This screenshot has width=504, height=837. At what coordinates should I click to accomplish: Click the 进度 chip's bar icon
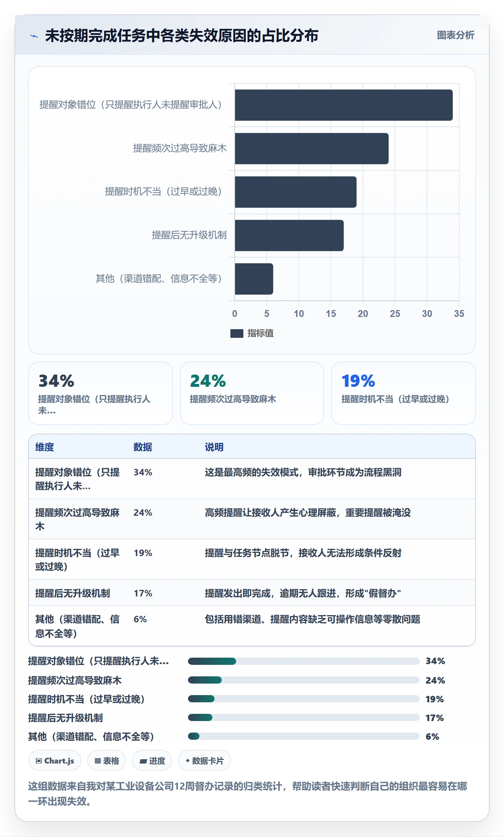tap(143, 761)
